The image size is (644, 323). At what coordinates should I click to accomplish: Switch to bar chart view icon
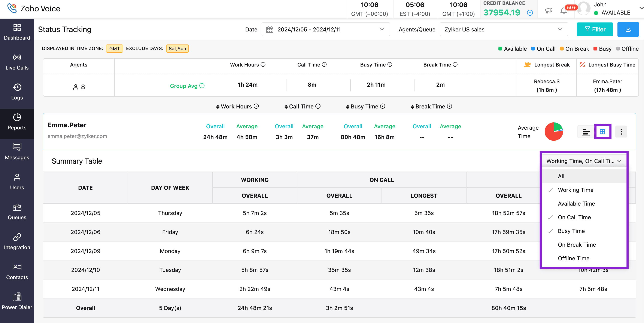[586, 131]
